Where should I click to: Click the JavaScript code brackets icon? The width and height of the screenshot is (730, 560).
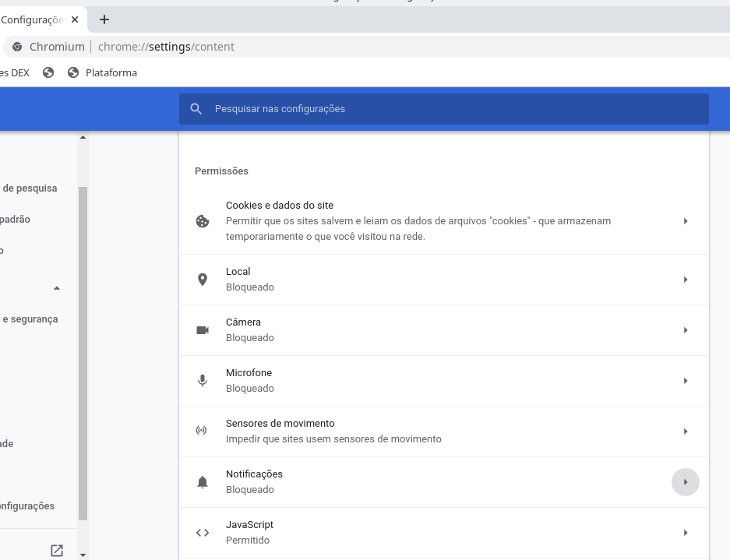click(203, 533)
